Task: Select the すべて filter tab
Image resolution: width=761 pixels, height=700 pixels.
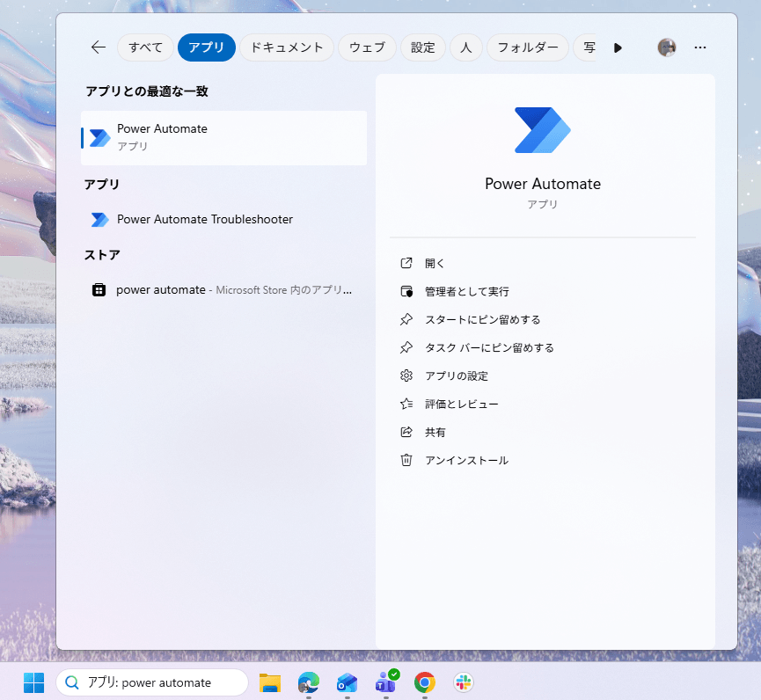Action: point(145,47)
